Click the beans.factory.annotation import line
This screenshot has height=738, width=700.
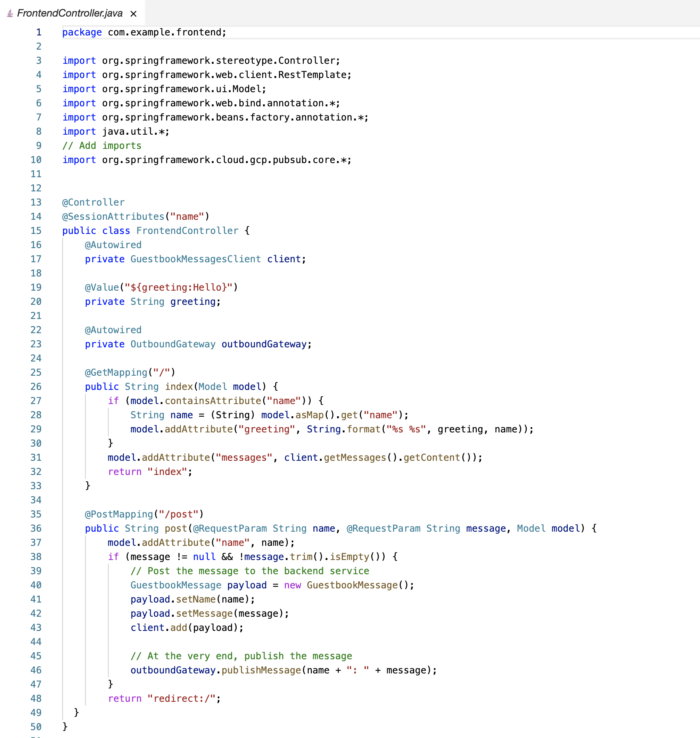tap(215, 117)
